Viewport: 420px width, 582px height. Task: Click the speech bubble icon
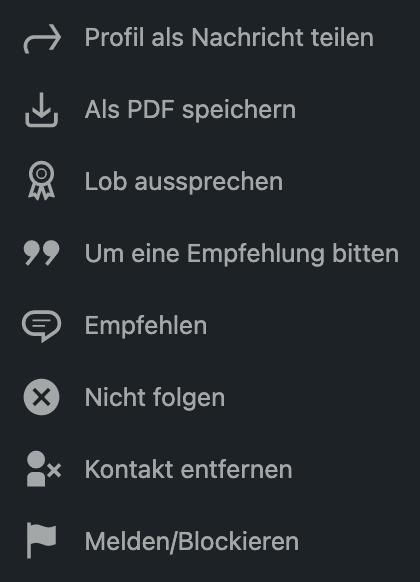[42, 326]
